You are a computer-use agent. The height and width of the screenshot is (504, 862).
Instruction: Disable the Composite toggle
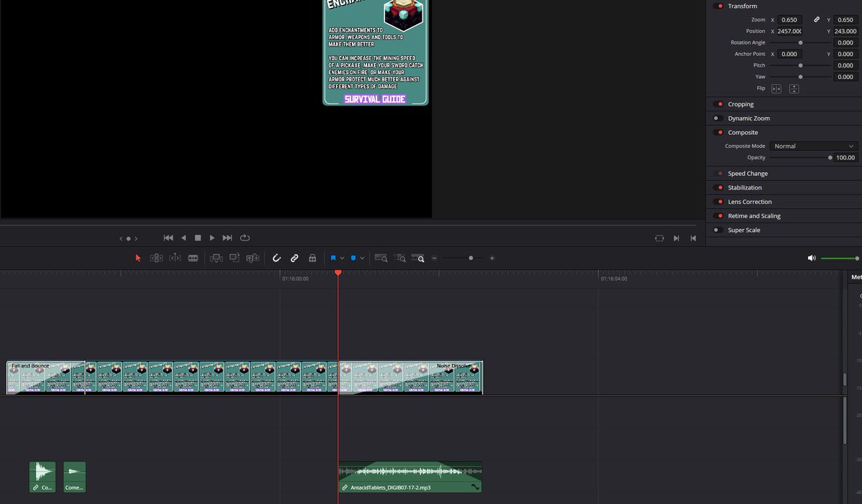718,133
